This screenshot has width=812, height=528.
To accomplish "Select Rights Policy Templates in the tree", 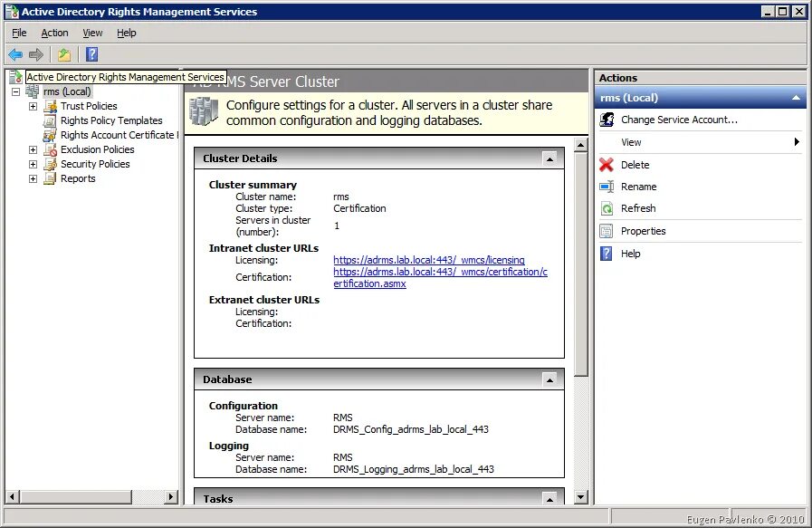I will click(111, 120).
